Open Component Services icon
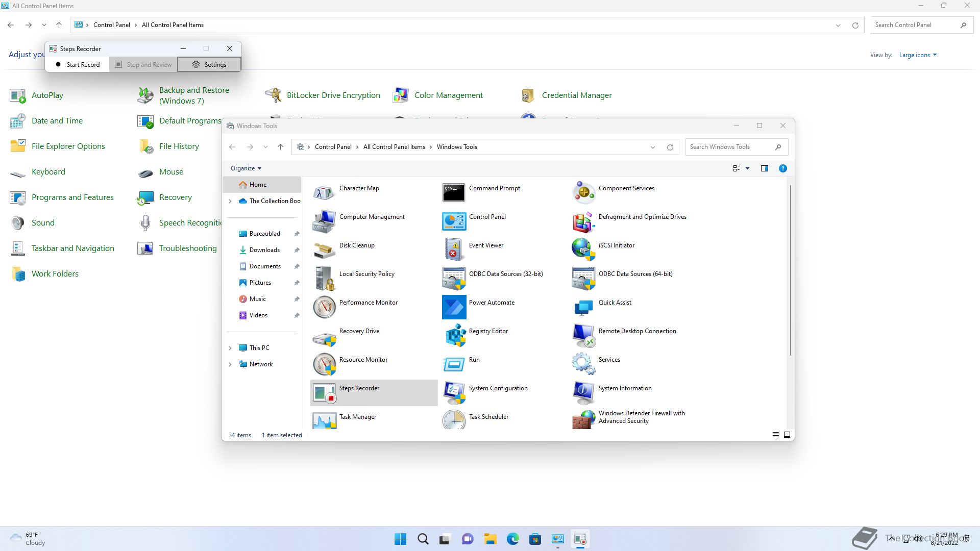980x551 pixels. coord(583,193)
